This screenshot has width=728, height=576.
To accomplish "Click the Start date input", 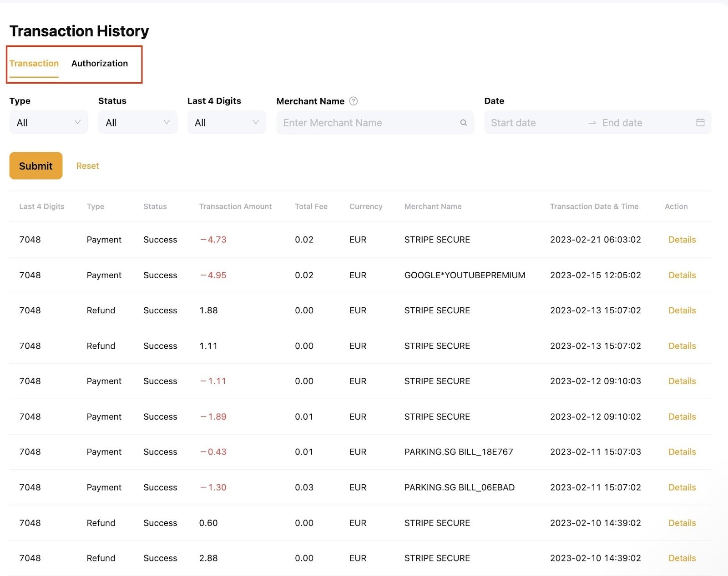I will (532, 123).
